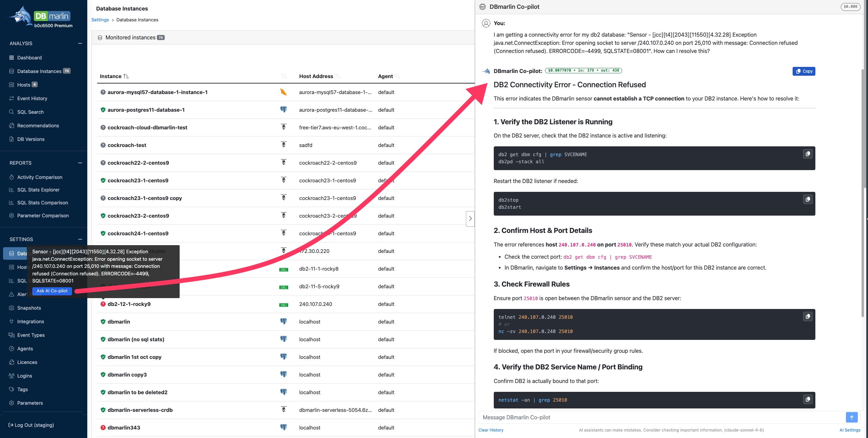Click red error status icon for db2-12-1-rocky9
The height and width of the screenshot is (438, 868).
[103, 304]
